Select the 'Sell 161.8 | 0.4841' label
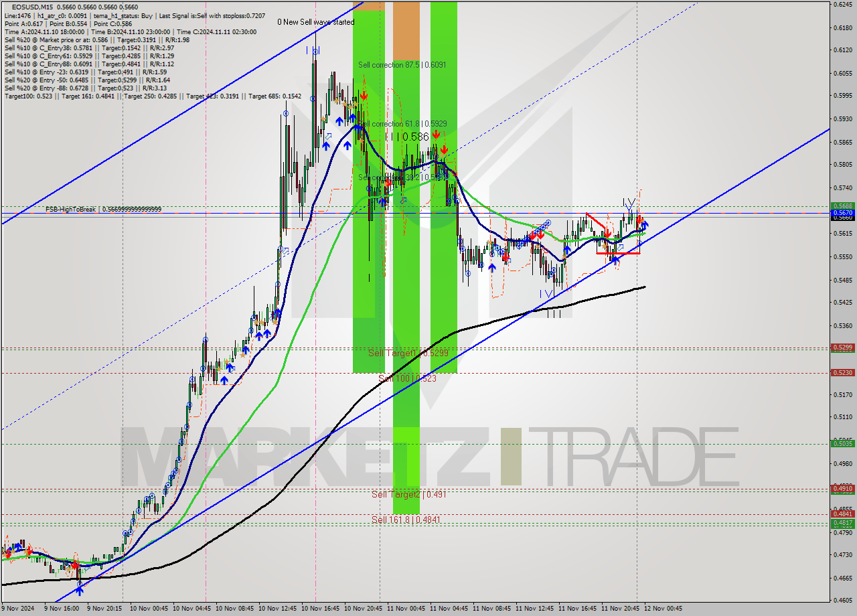 [x=406, y=520]
